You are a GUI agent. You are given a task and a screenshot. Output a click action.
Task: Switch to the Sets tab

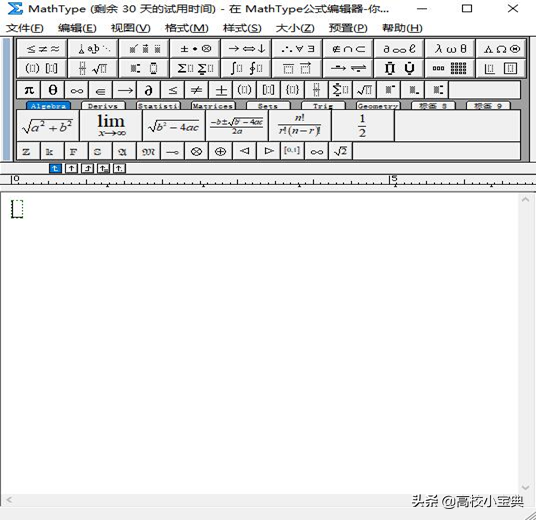tap(268, 106)
